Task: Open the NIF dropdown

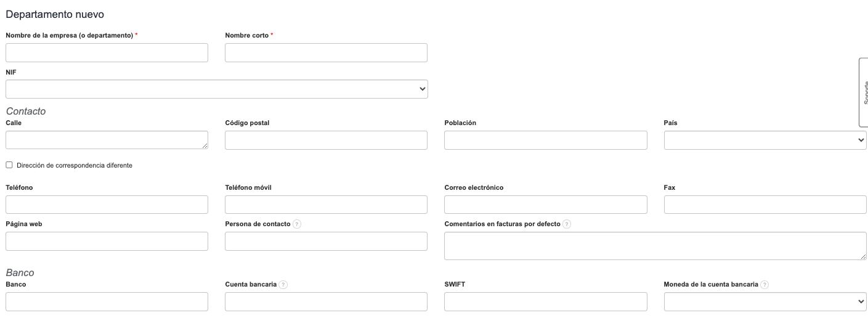Action: tap(216, 89)
